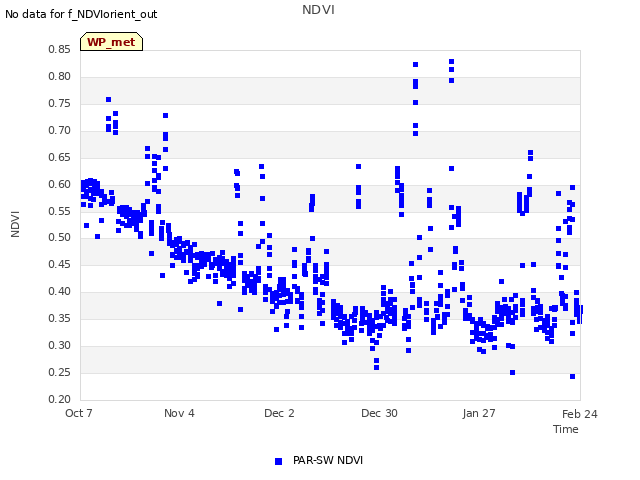Click the Feb 24 x-axis tick label
Viewport: 640px width, 480px height.
point(580,414)
